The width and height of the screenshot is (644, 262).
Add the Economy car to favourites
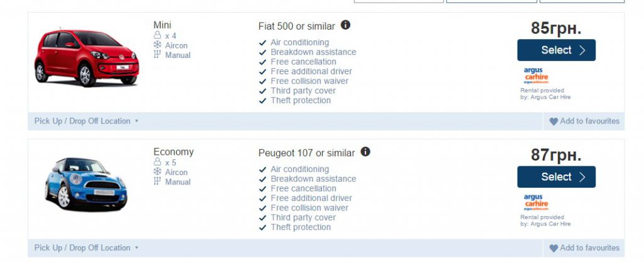589,248
